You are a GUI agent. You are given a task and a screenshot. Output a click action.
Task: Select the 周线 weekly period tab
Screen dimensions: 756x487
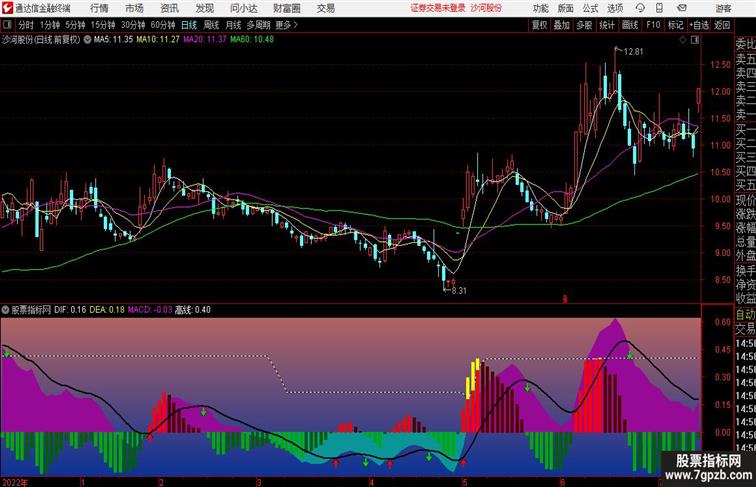point(211,25)
